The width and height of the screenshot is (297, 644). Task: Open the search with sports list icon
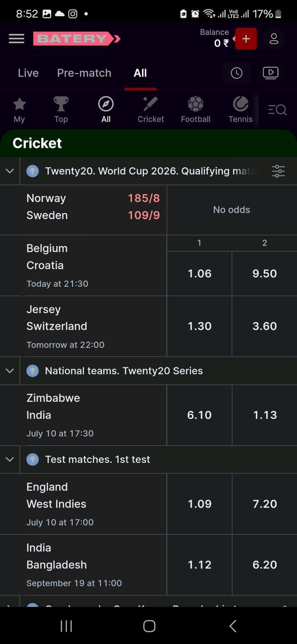click(x=277, y=109)
